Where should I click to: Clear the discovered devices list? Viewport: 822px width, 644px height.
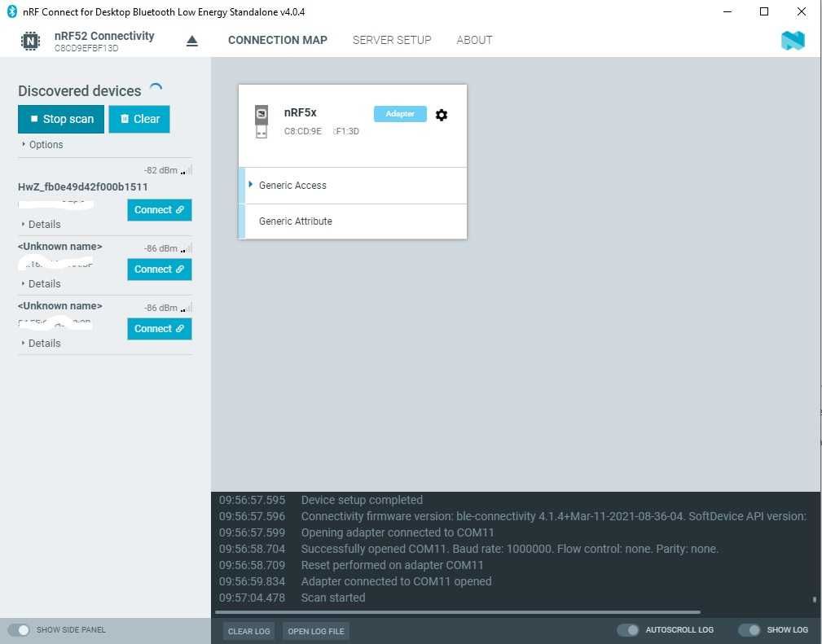[x=139, y=119]
